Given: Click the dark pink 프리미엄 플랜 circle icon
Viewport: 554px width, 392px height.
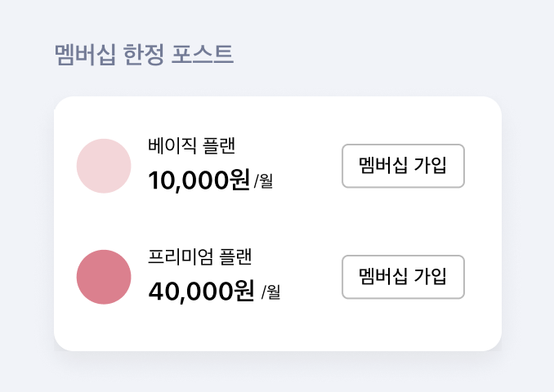Looking at the screenshot, I should [104, 277].
